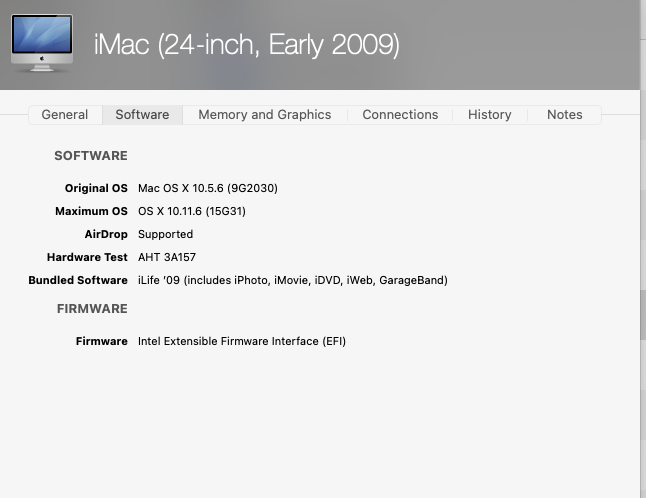Show the History tab

[x=489, y=115]
